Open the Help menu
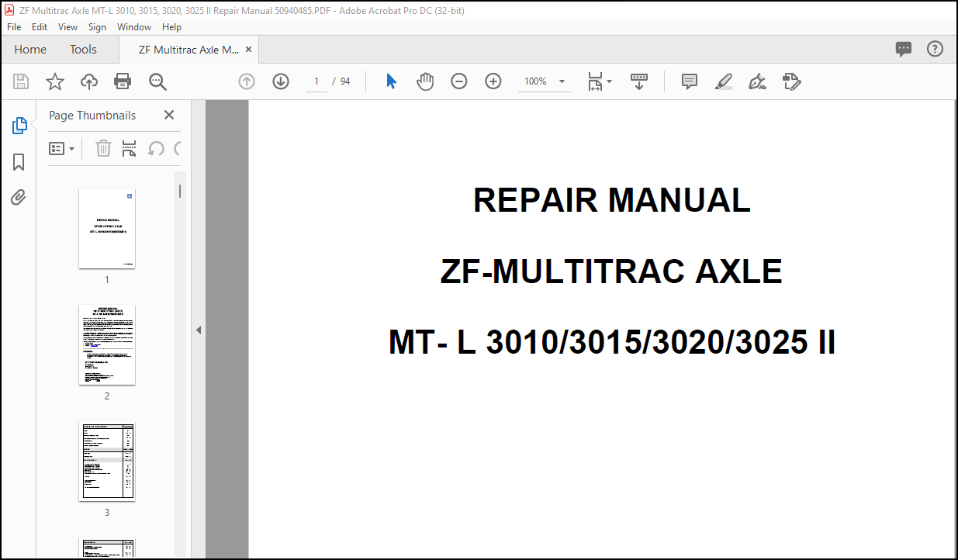 point(171,27)
